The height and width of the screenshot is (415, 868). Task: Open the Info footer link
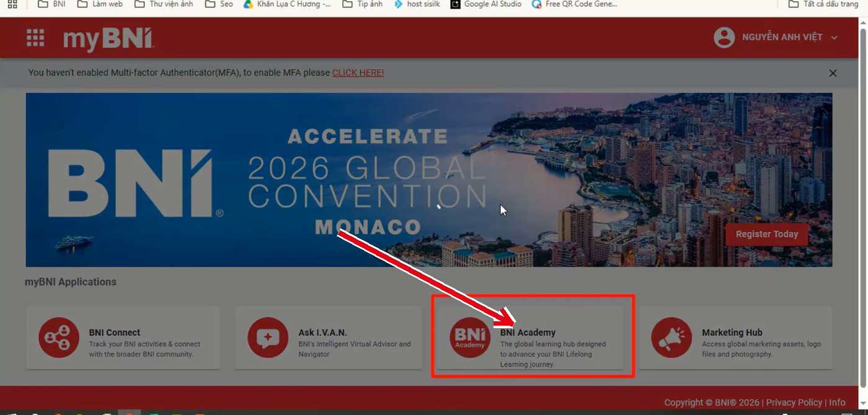[837, 403]
